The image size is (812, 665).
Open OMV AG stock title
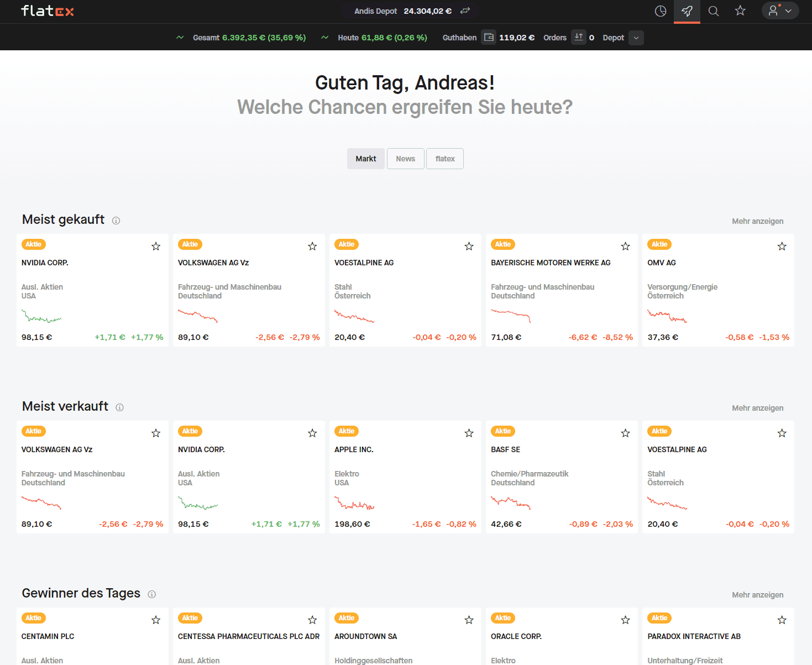click(x=662, y=263)
